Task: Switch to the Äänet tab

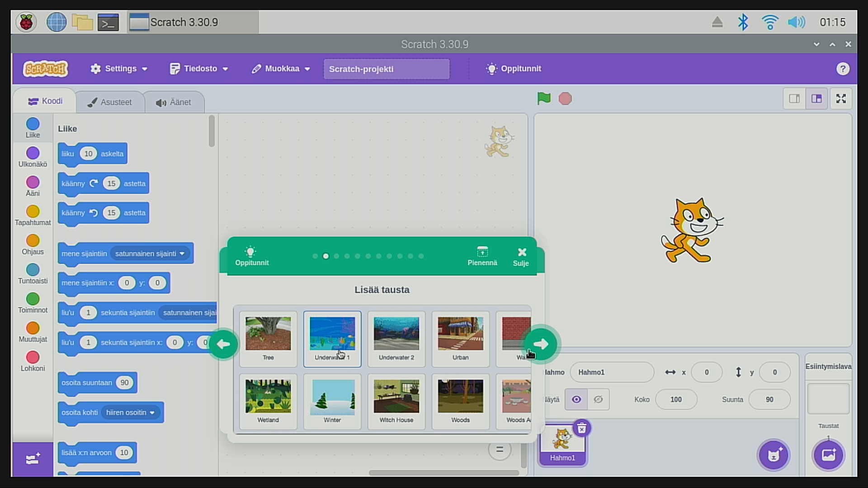Action: (174, 102)
